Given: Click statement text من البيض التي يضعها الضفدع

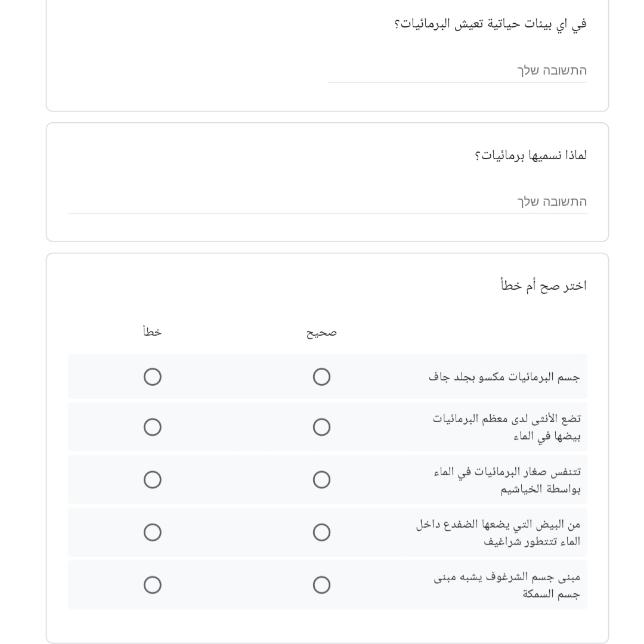Looking at the screenshot, I should coord(498,533).
